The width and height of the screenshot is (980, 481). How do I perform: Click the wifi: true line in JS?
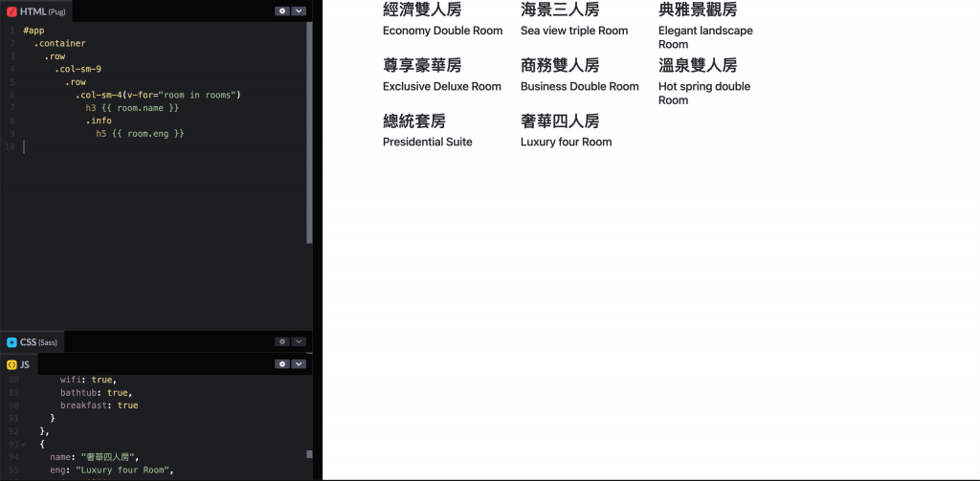coord(89,380)
